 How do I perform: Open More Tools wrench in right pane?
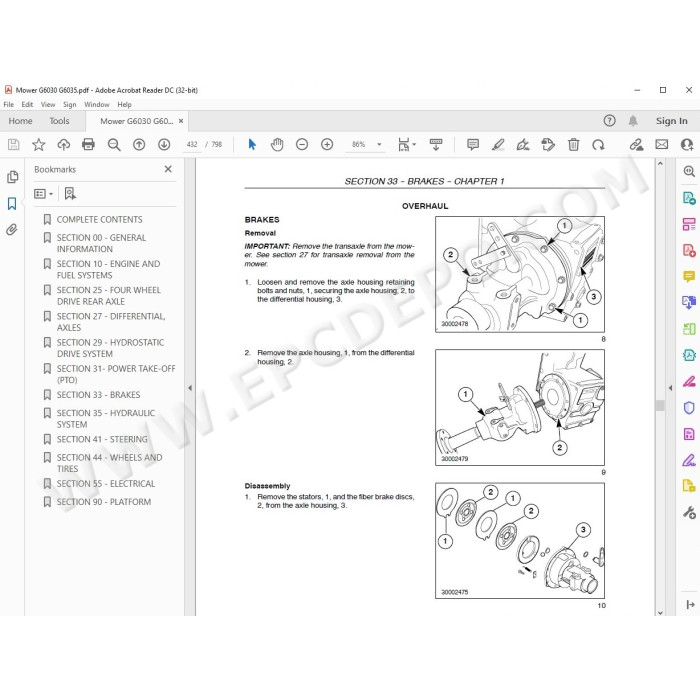point(689,512)
